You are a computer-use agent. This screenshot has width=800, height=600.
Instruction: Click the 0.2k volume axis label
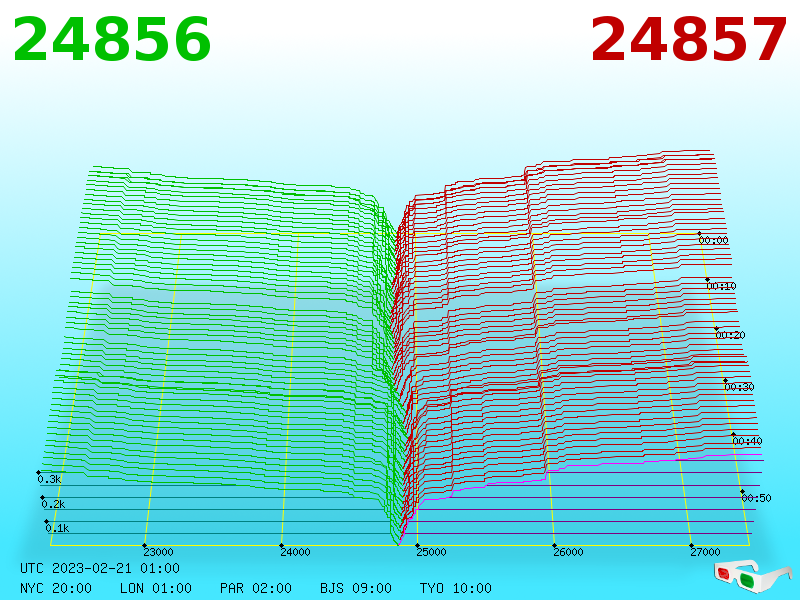click(x=53, y=505)
